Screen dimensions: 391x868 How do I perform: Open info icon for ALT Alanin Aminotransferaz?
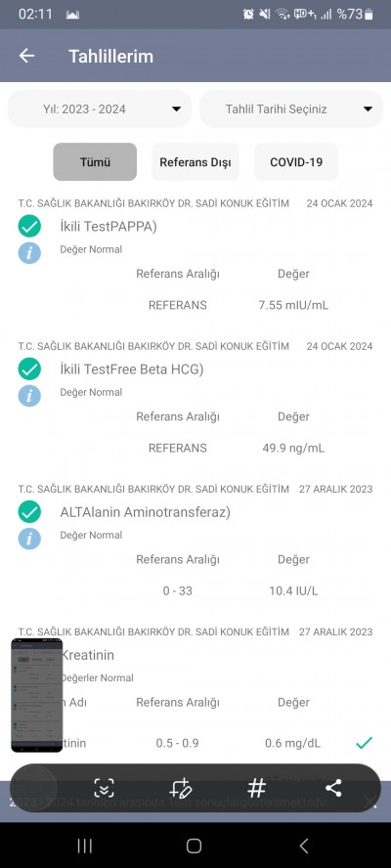pos(29,539)
